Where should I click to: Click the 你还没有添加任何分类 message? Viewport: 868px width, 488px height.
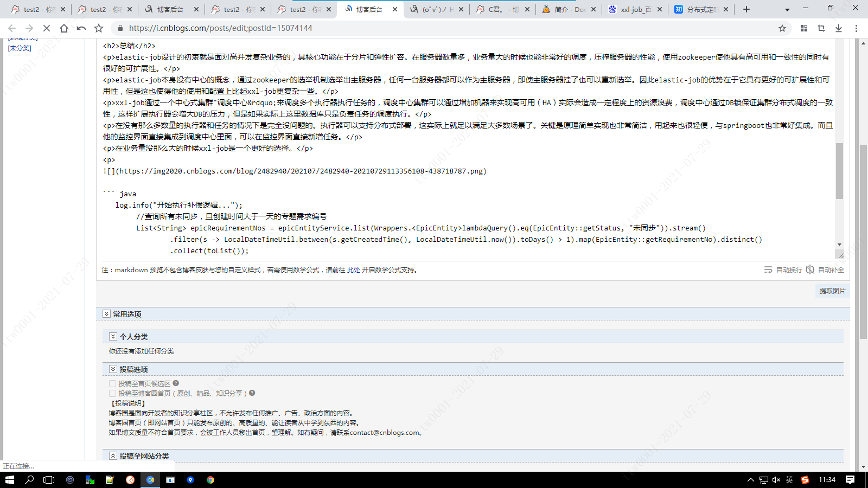(142, 351)
